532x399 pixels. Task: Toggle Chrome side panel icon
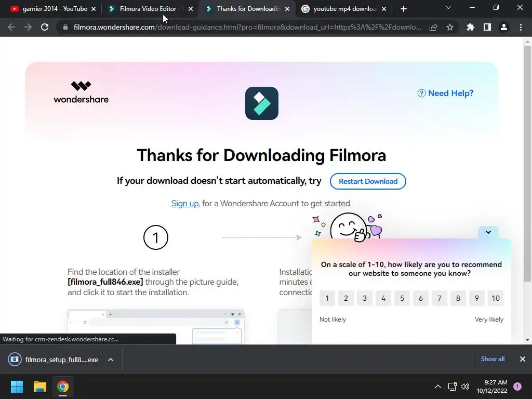click(487, 27)
